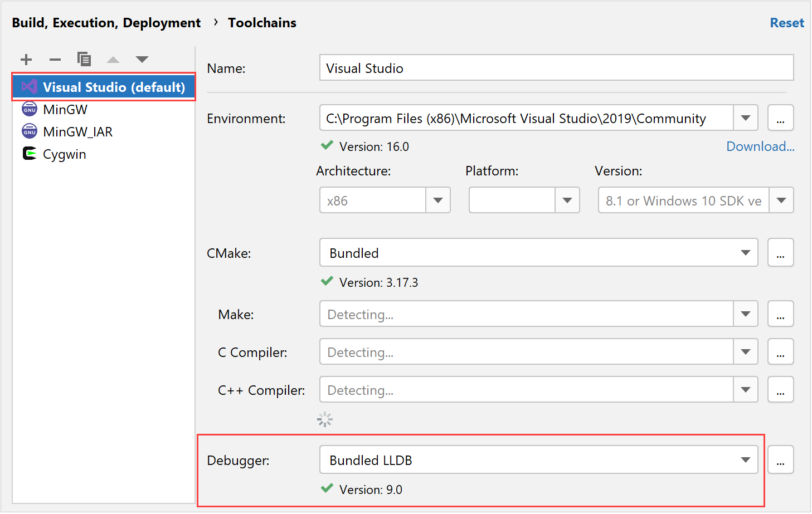Click the green checkmark beside Version 3.17.3
812x514 pixels.
coord(327,281)
